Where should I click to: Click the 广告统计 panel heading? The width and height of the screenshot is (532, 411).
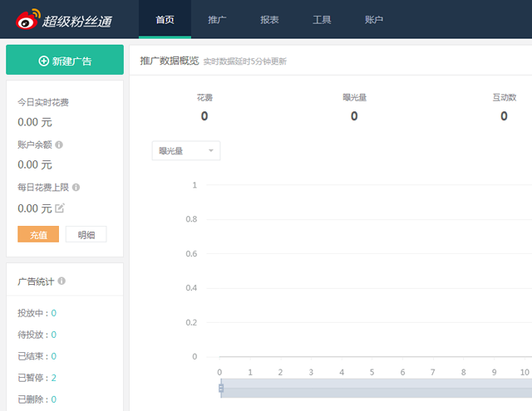coord(36,281)
